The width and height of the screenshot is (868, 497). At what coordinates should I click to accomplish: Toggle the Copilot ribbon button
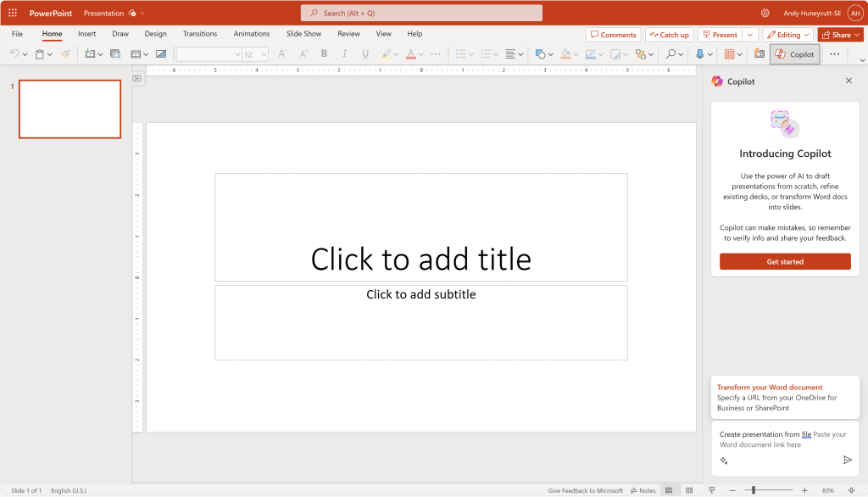[x=795, y=54]
